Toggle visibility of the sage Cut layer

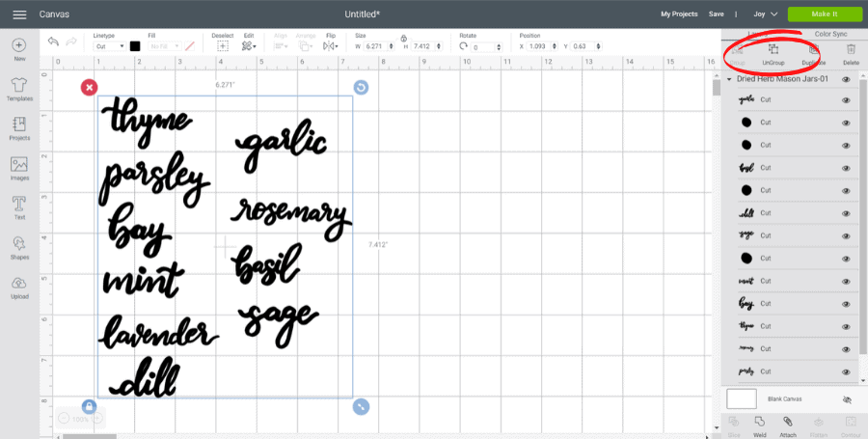point(846,235)
